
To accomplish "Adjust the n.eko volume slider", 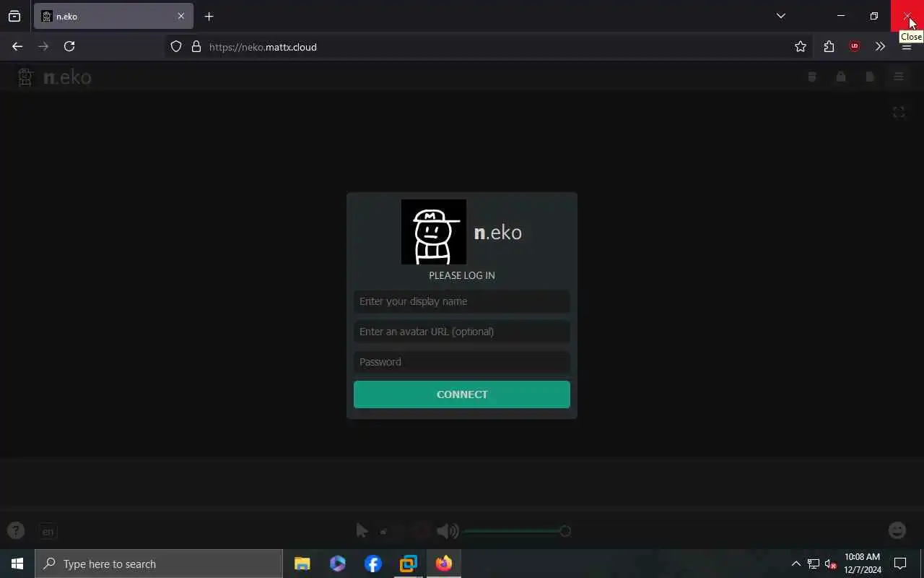I will [x=517, y=531].
